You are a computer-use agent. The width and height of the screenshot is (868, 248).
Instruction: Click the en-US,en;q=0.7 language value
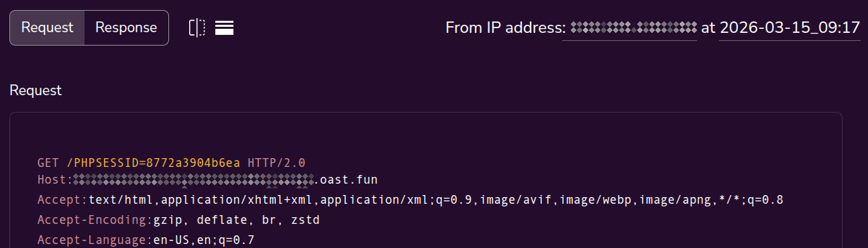[x=204, y=239]
